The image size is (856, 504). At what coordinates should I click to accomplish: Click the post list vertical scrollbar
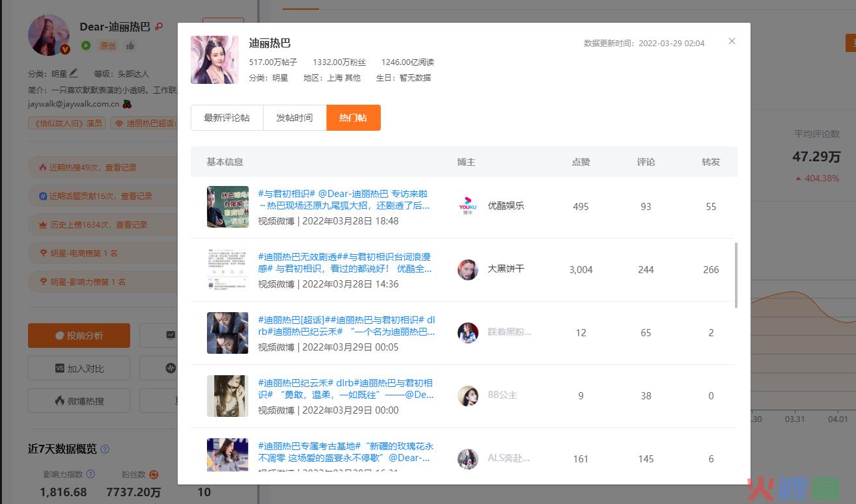pyautogui.click(x=736, y=275)
